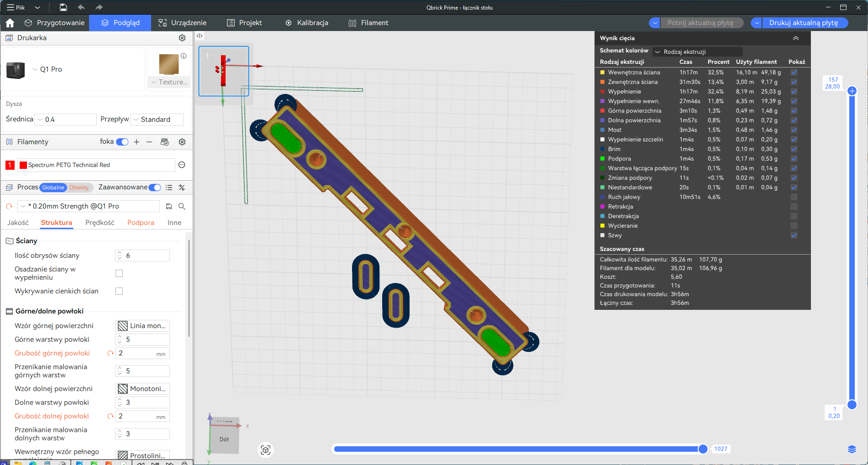Collapse the Wynik cięcia panel
Viewport: 868px width, 465px height.
(x=796, y=38)
